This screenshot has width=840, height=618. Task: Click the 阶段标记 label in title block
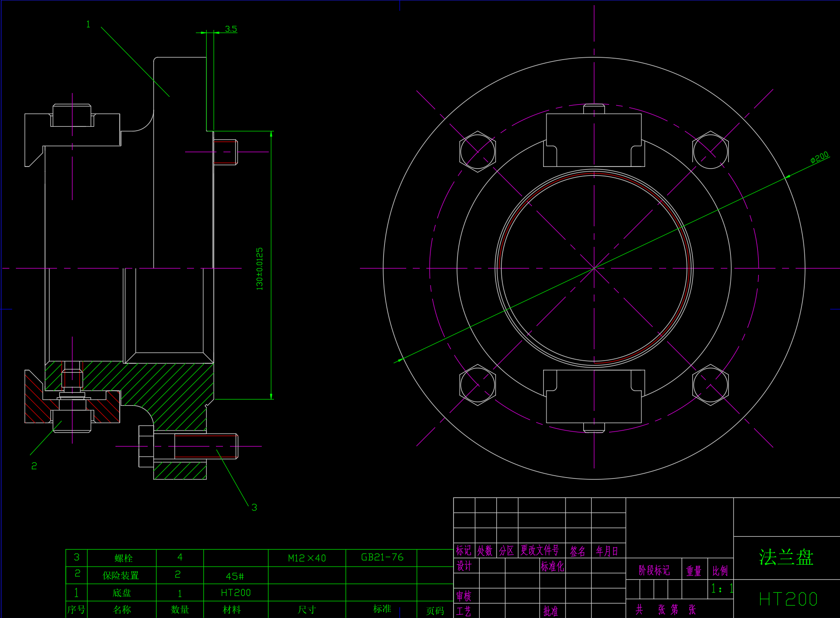click(x=654, y=570)
